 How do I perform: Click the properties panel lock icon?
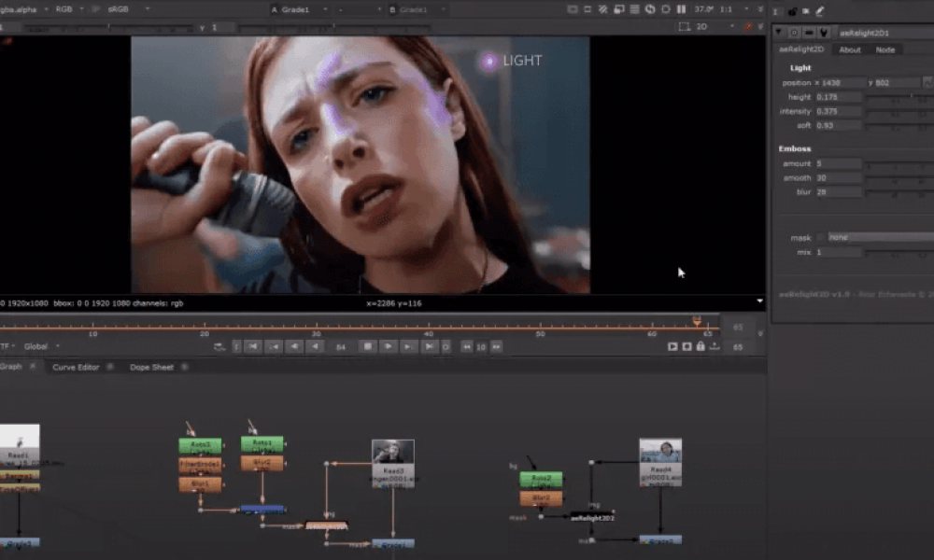792,10
